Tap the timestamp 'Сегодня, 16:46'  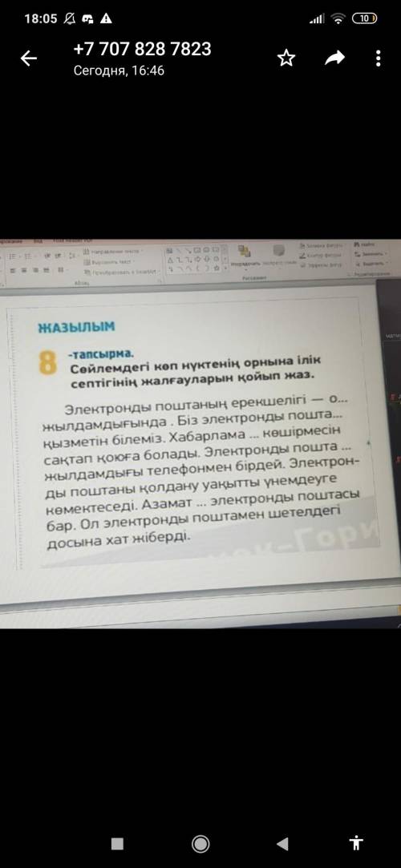119,71
